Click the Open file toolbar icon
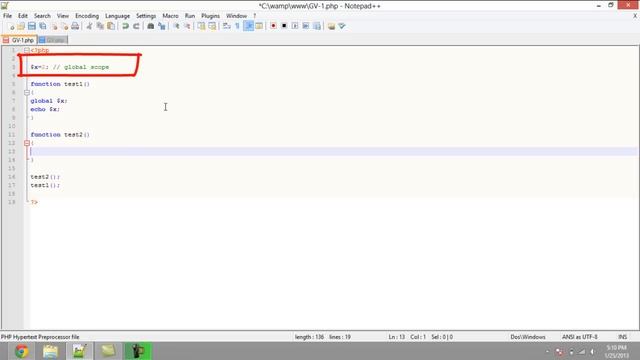640x360 pixels. [x=21, y=26]
